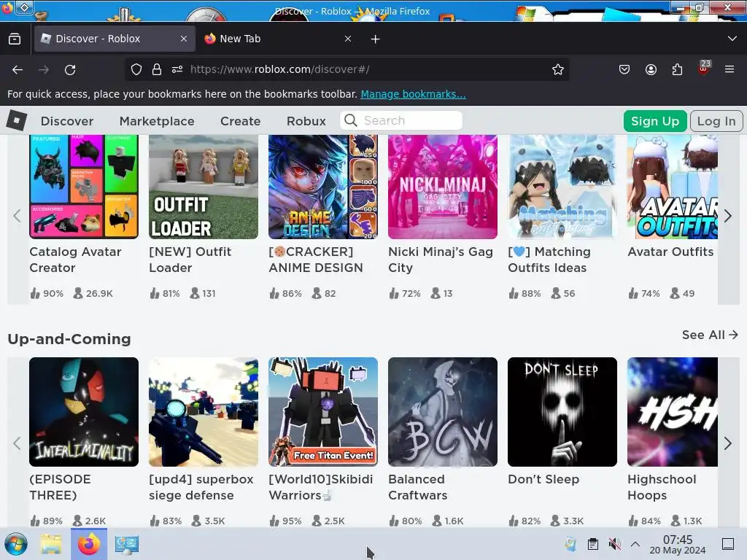Screen dimensions: 747x560
Task: Open Matching Outfits Ideas thumbnail
Action: click(x=562, y=187)
